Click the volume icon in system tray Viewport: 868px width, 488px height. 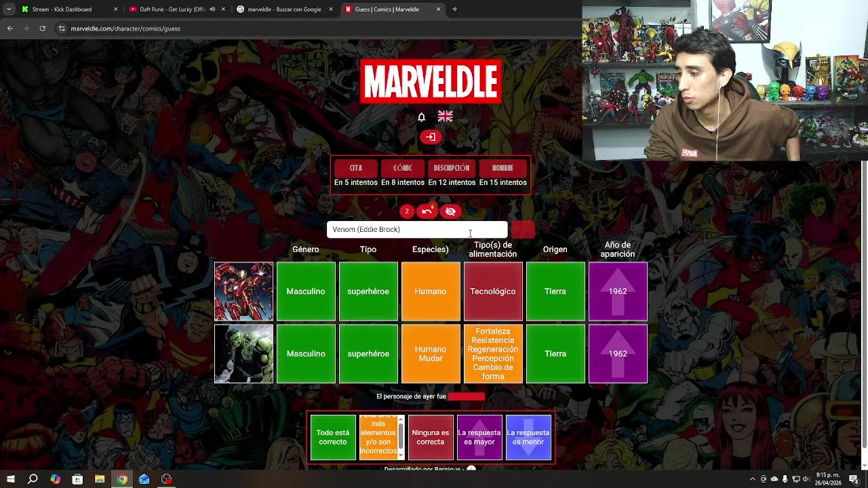(807, 479)
